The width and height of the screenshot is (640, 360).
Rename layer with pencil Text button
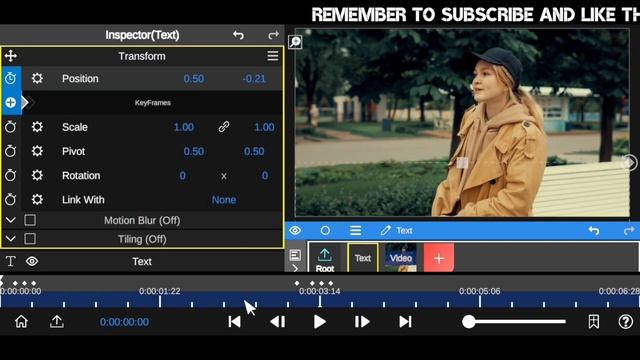[x=396, y=231]
